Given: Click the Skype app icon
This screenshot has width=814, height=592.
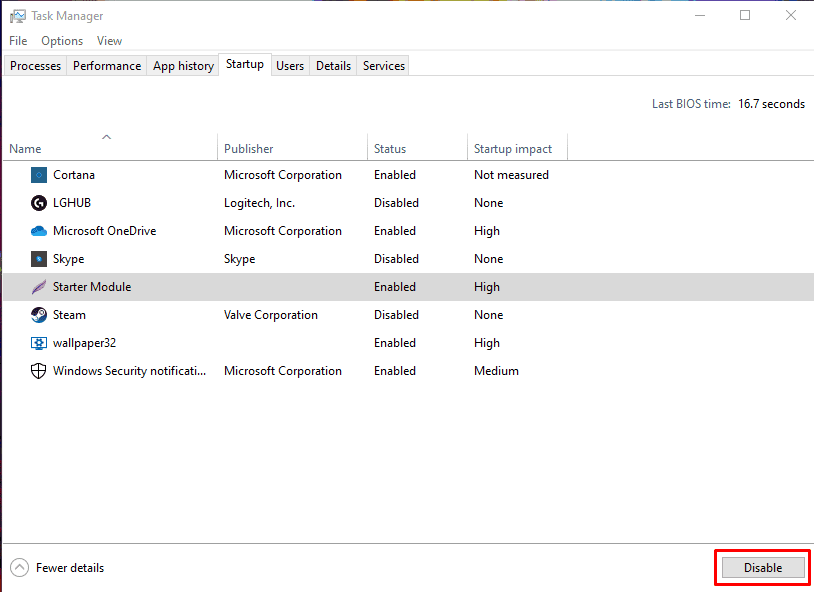Looking at the screenshot, I should pos(38,259).
